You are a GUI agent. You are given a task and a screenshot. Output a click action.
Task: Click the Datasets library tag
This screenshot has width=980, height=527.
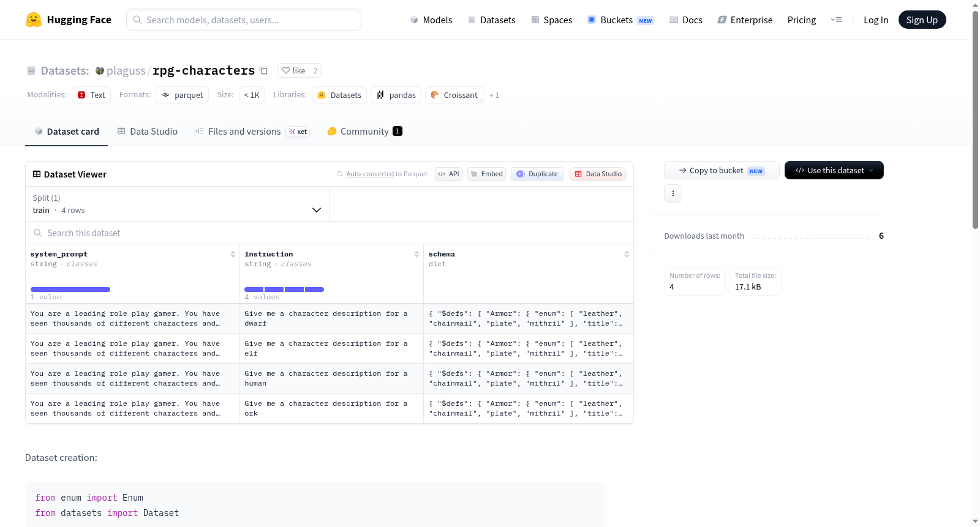(339, 95)
